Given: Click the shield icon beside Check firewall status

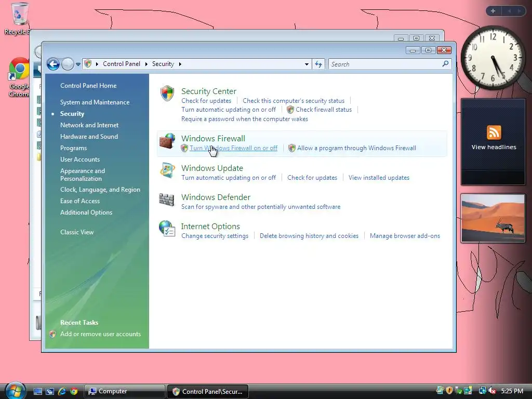Looking at the screenshot, I should click(290, 110).
